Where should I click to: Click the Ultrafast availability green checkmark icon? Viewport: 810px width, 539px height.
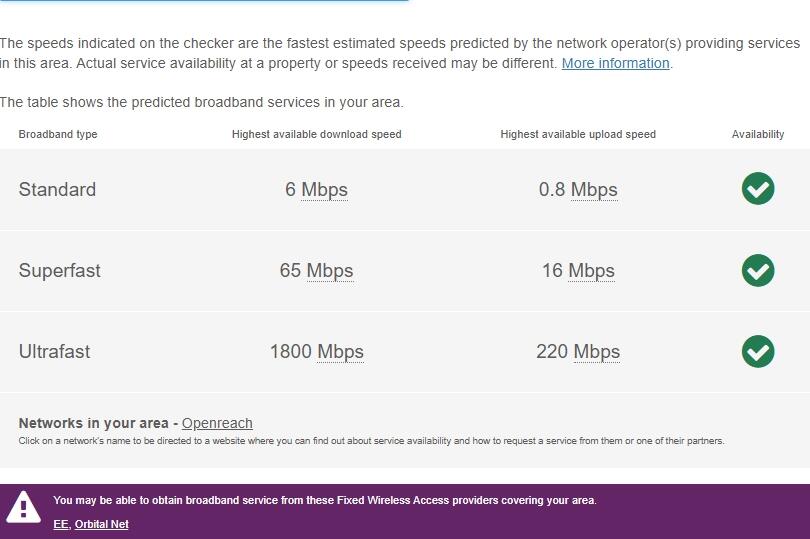758,351
